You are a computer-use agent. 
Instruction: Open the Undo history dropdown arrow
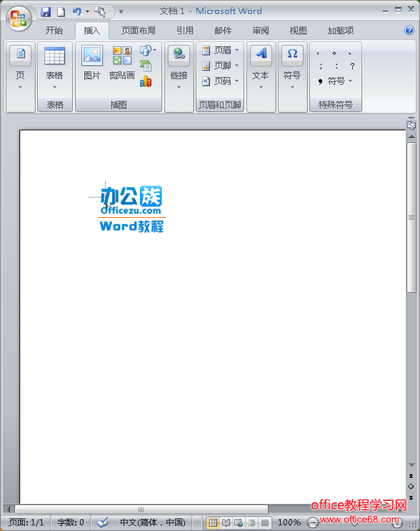click(87, 12)
